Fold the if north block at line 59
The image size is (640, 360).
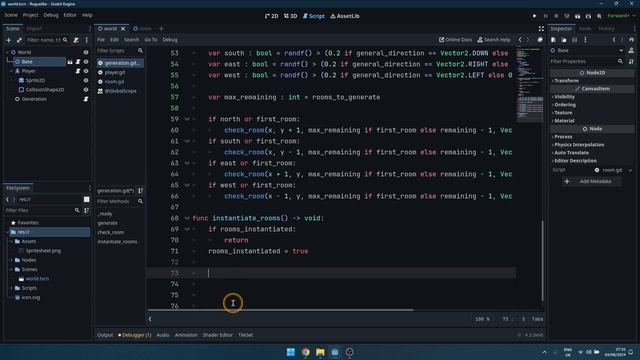coord(187,119)
